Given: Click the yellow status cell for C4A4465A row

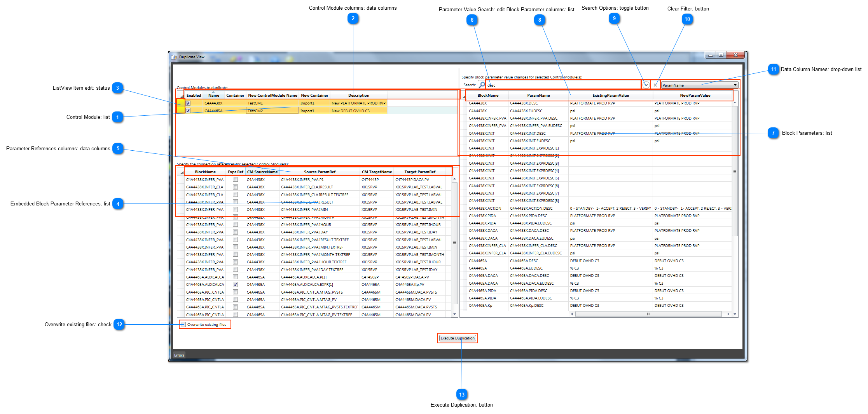Looking at the screenshot, I should click(x=181, y=110).
